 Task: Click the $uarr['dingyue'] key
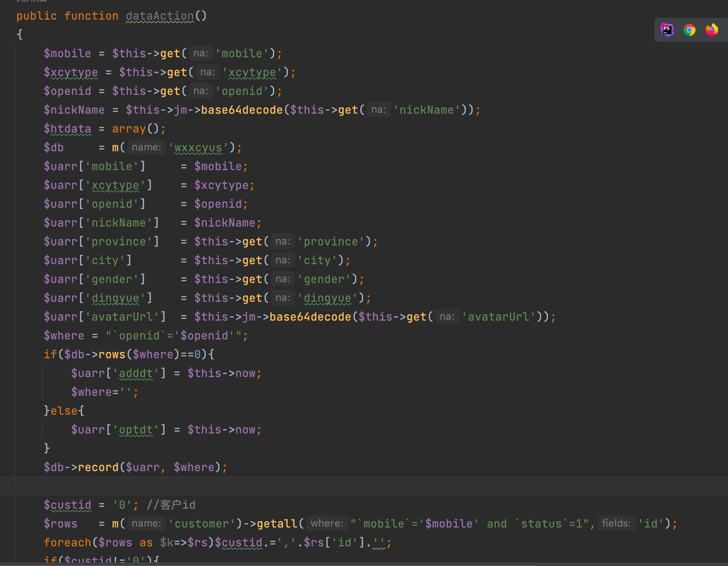point(98,298)
